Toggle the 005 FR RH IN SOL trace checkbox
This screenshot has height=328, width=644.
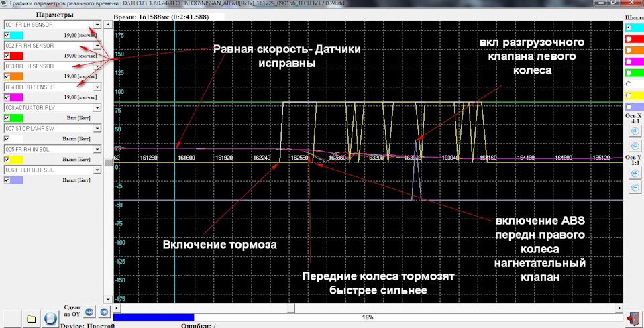(x=6, y=159)
